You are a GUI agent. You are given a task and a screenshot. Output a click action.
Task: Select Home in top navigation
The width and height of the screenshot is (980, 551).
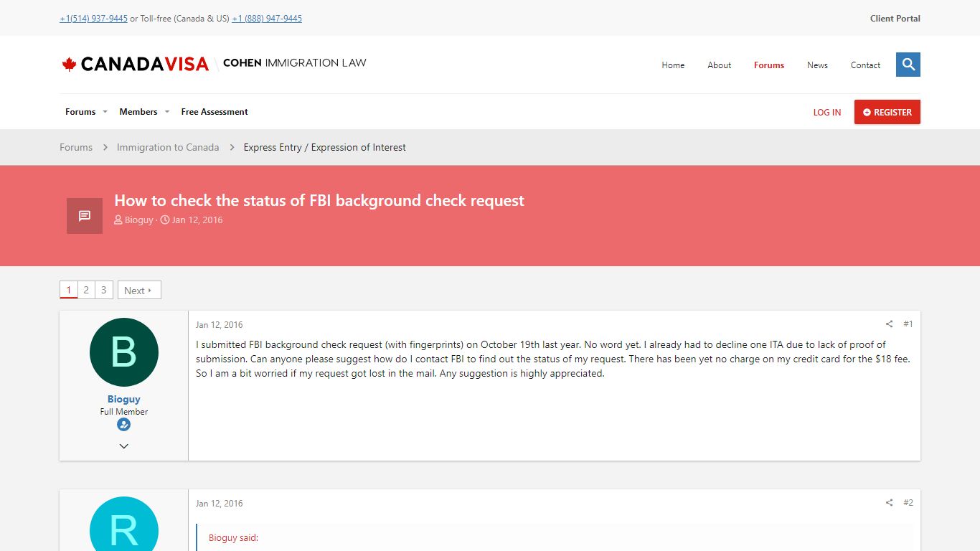pos(673,65)
